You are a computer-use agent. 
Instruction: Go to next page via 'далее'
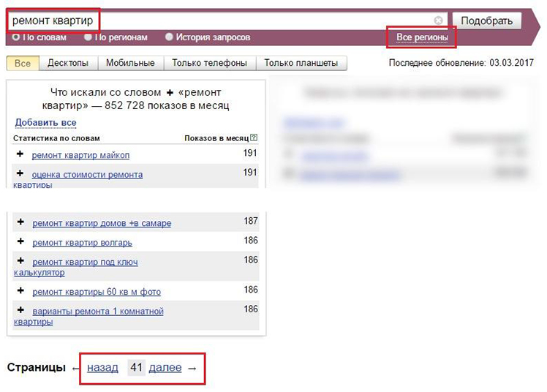click(165, 368)
